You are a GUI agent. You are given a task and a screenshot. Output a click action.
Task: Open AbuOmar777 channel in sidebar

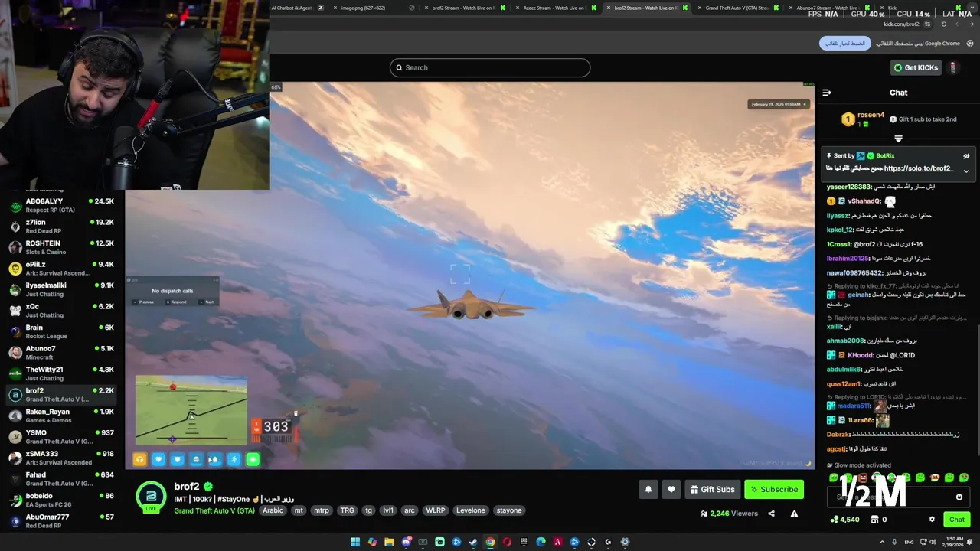click(61, 520)
